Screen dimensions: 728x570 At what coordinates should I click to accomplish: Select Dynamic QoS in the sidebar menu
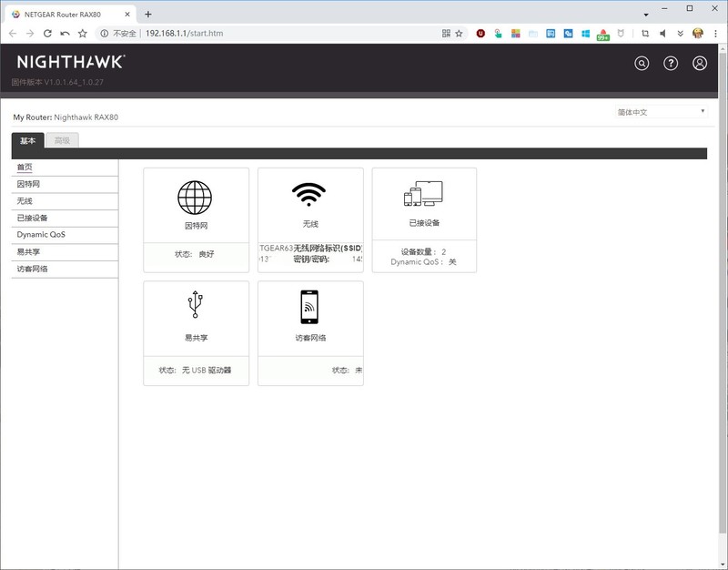coord(41,236)
